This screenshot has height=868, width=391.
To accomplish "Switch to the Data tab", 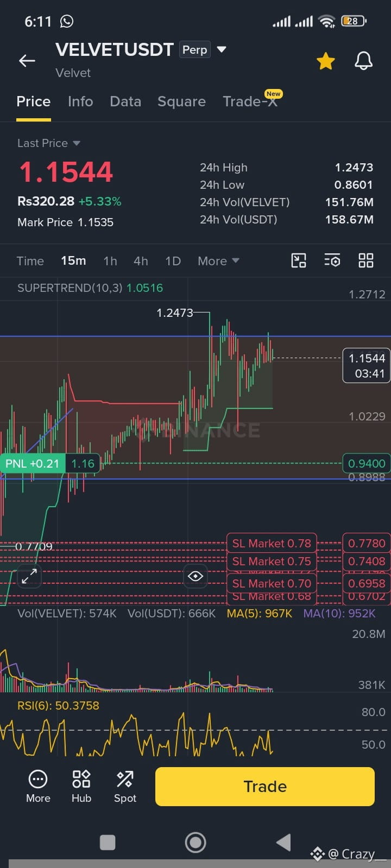I will (x=125, y=101).
